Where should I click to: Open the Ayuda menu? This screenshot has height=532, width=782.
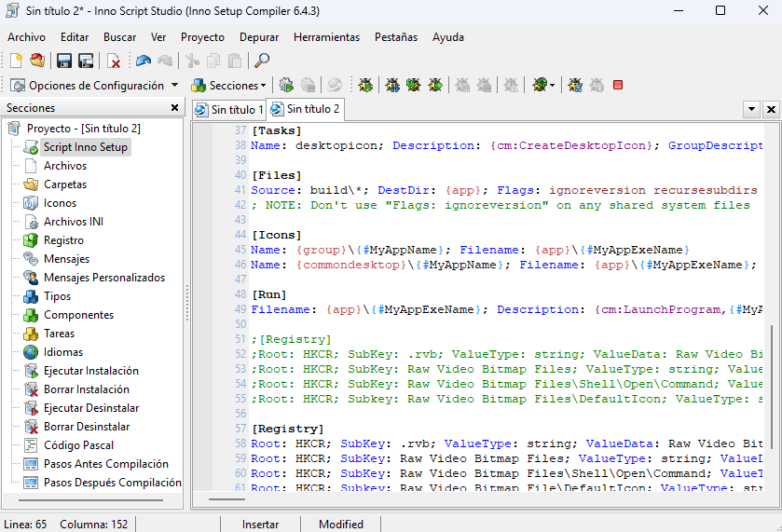point(447,37)
